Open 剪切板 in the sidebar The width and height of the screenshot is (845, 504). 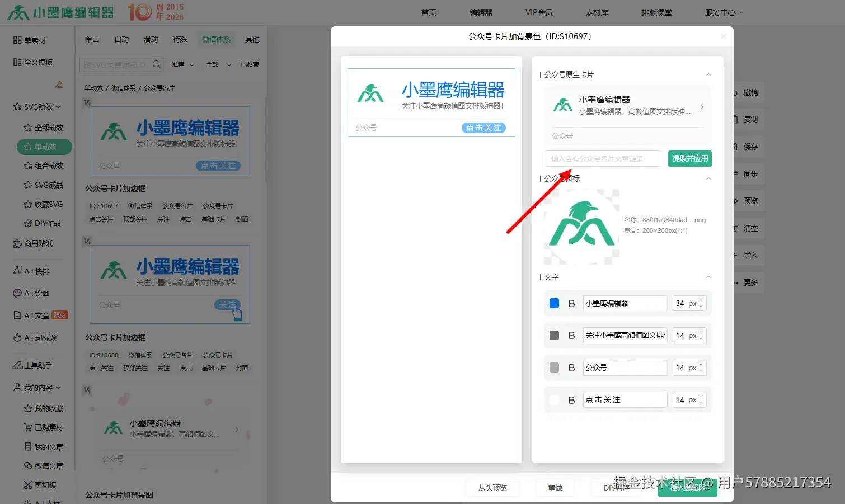coord(40,485)
